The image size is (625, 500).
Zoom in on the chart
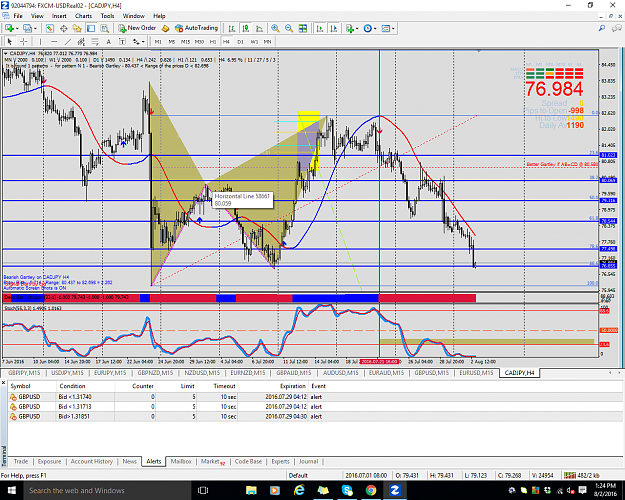pyautogui.click(x=275, y=28)
